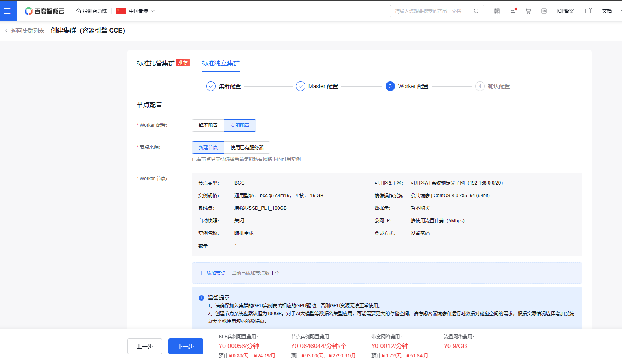This screenshot has width=622, height=364.
Task: Click the 节点配置 section heading
Action: tap(150, 105)
